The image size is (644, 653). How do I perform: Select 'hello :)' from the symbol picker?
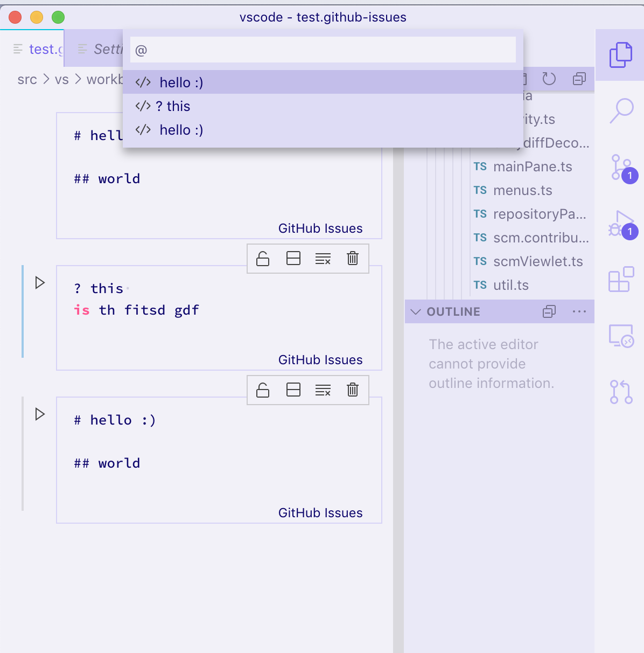pyautogui.click(x=181, y=82)
